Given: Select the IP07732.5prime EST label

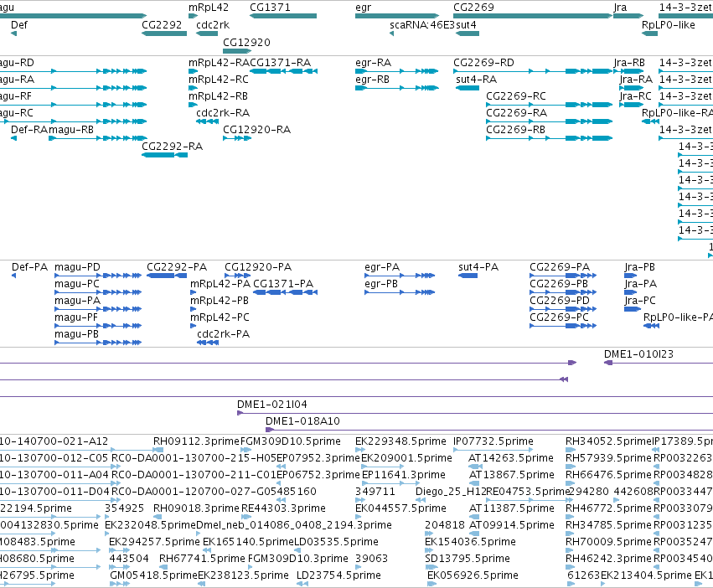Looking at the screenshot, I should [493, 441].
